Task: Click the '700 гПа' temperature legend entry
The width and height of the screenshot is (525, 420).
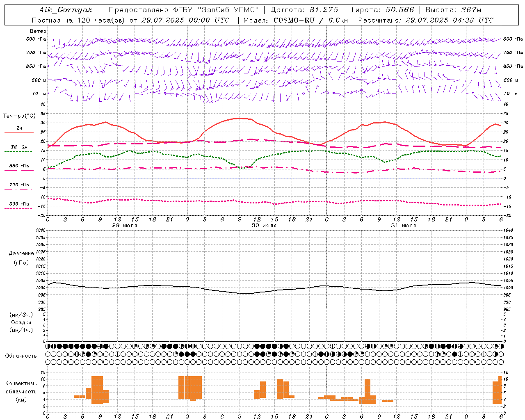Action: pyautogui.click(x=19, y=185)
